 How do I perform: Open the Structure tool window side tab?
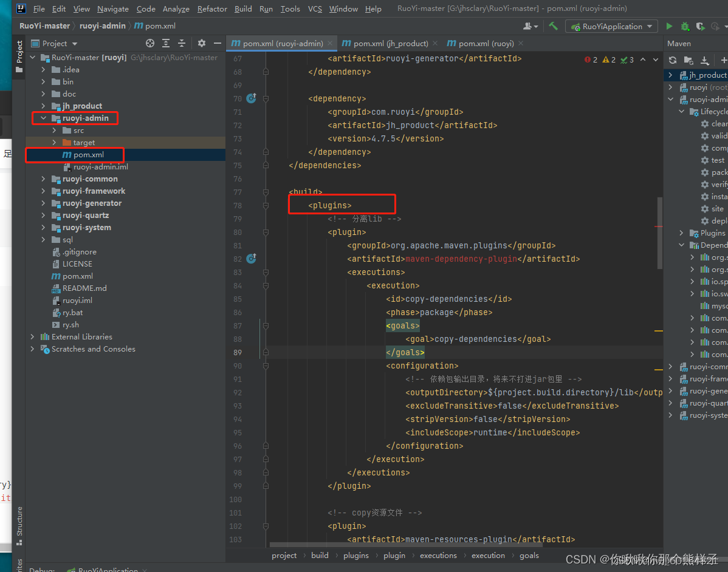[x=19, y=526]
